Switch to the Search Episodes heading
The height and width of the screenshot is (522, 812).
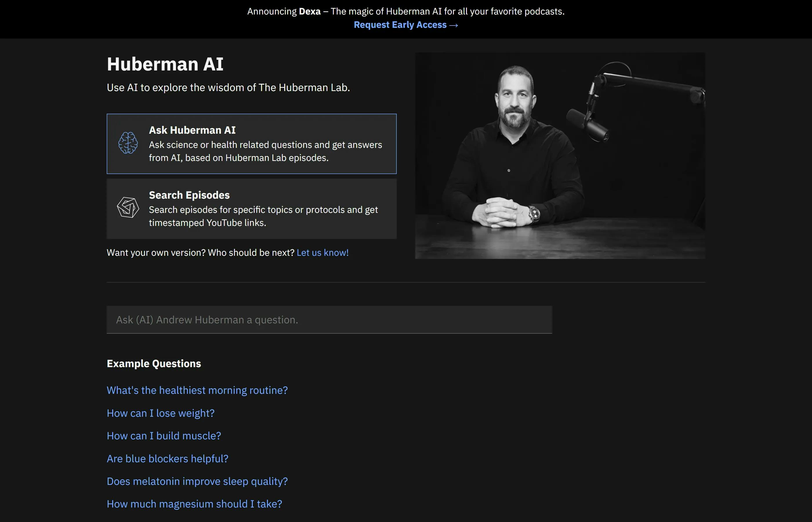tap(189, 195)
